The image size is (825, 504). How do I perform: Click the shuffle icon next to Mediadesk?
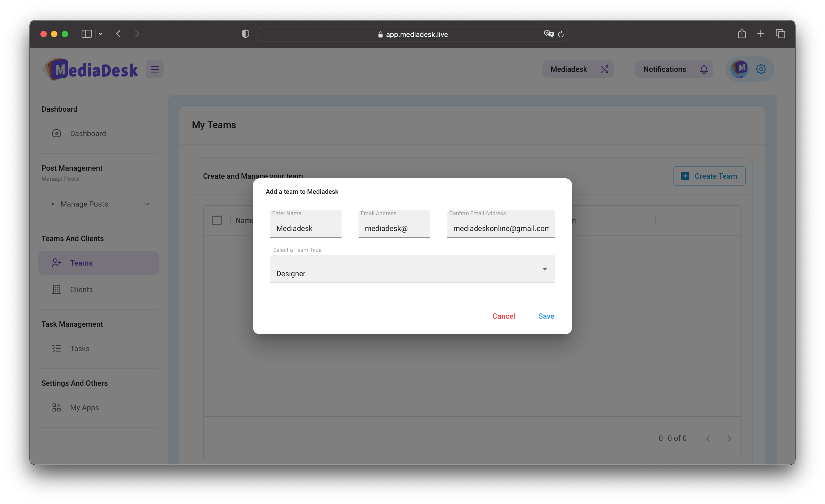(604, 69)
